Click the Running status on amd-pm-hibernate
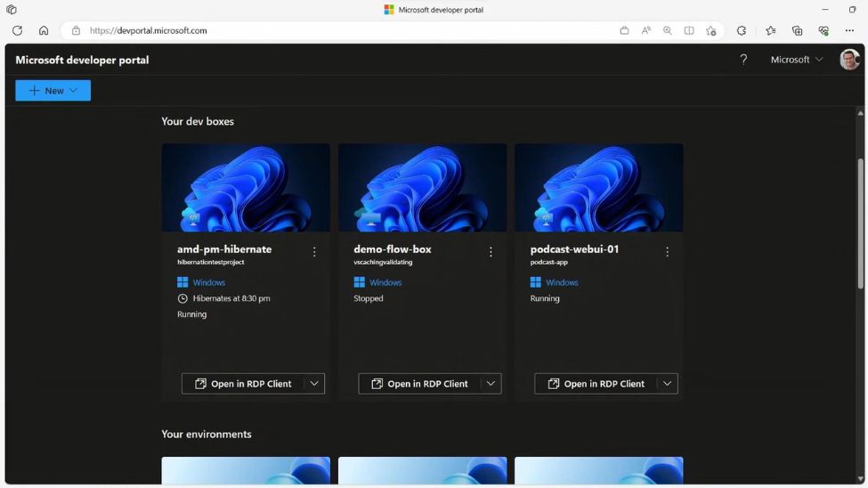This screenshot has width=868, height=488. click(191, 314)
